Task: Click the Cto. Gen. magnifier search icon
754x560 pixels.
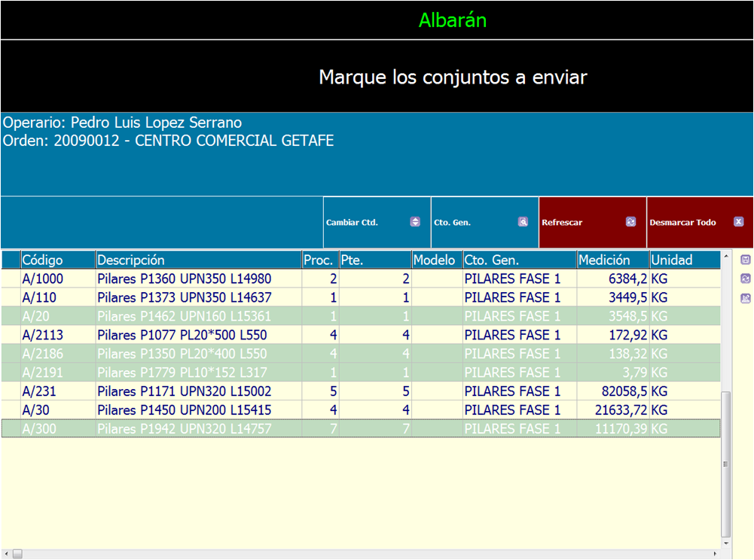Action: point(523,222)
